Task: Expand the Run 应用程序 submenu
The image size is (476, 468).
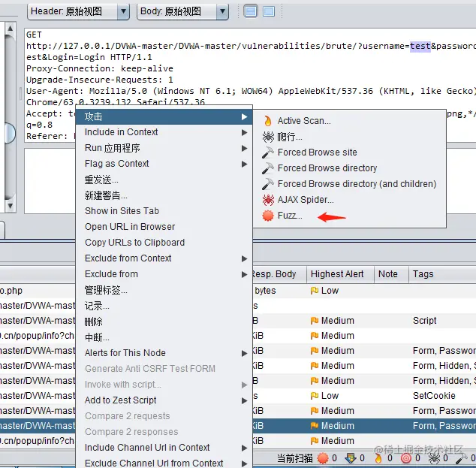Action: (244, 148)
